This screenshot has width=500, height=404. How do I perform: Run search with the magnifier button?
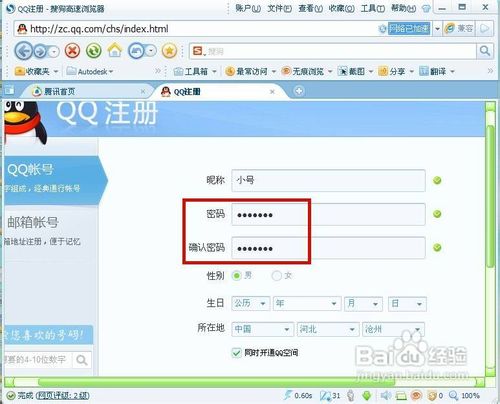pos(485,51)
